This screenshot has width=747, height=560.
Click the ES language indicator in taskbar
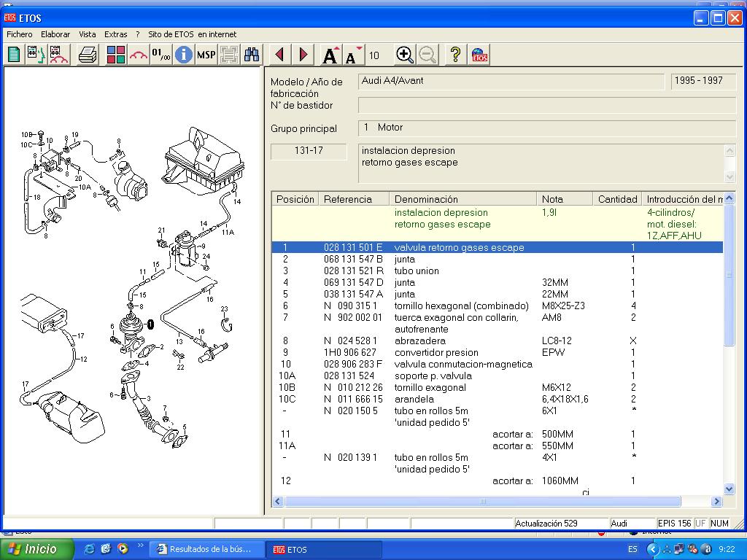pos(632,549)
